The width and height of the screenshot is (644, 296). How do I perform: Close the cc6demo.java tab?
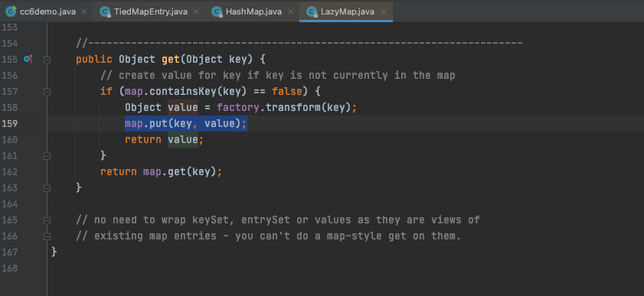[84, 11]
